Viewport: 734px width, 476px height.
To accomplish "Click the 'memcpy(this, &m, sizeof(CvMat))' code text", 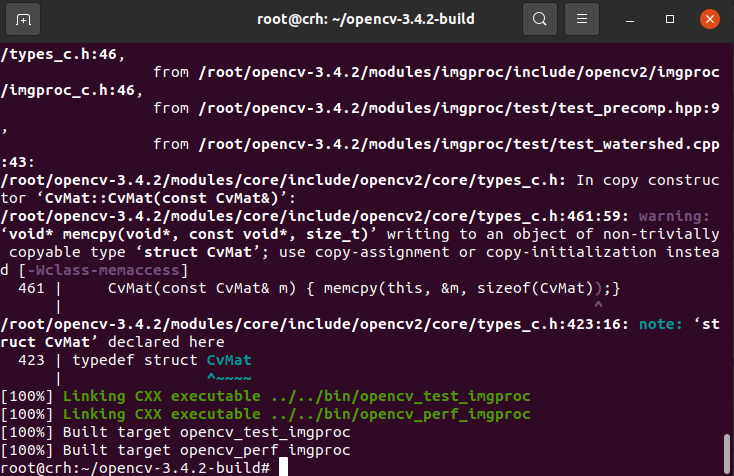I will tap(463, 288).
